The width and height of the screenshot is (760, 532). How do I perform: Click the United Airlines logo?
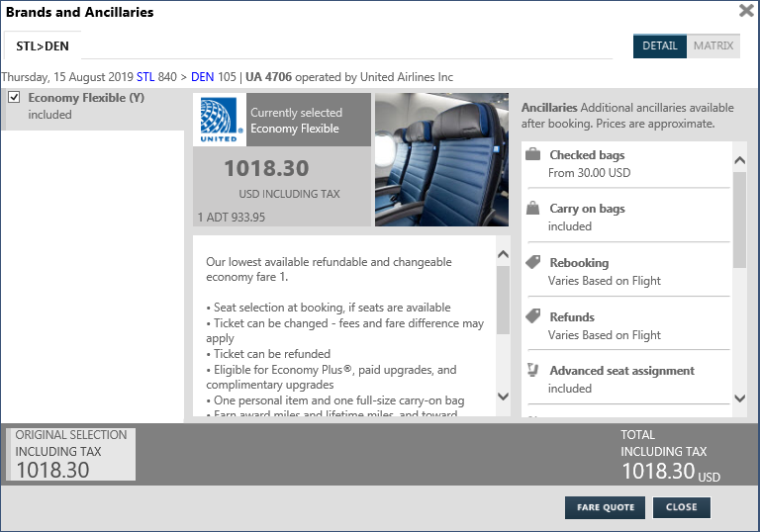click(221, 120)
